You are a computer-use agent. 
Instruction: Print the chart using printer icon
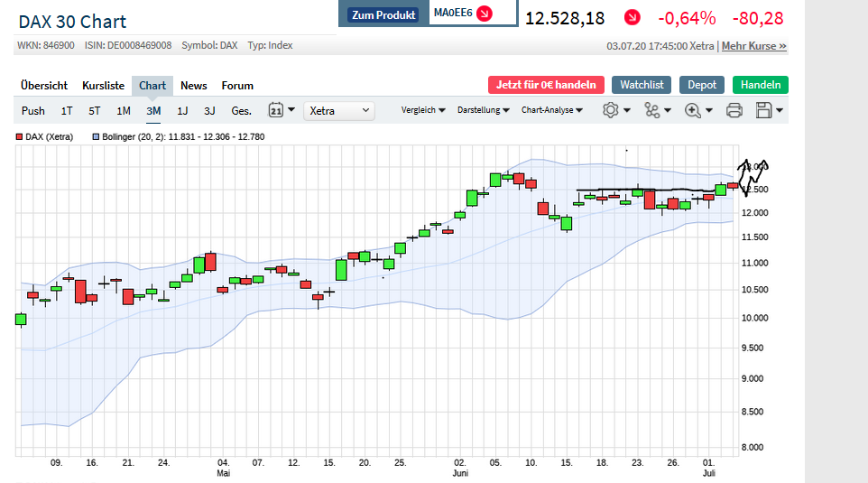coord(734,110)
